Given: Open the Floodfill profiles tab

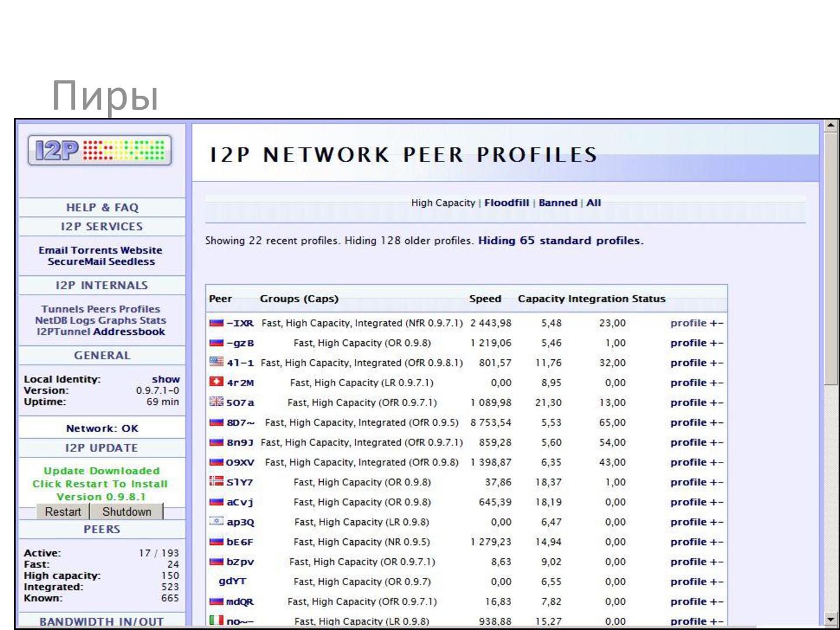Looking at the screenshot, I should [x=506, y=202].
